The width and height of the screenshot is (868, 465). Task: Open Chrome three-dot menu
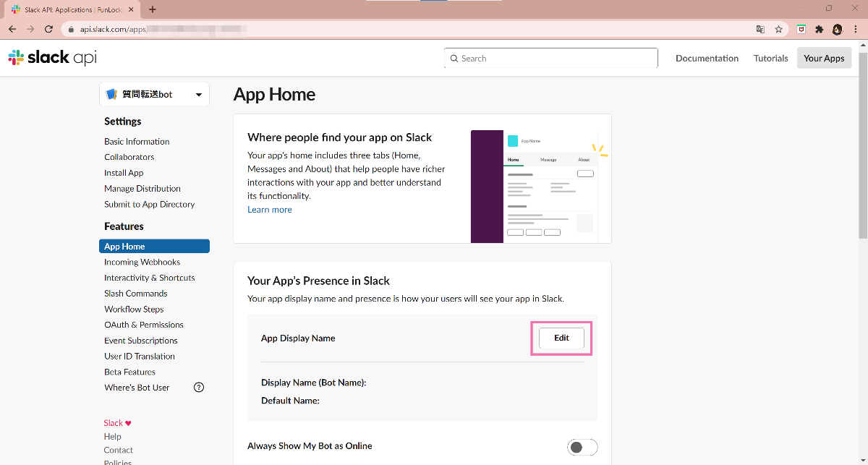tap(855, 30)
